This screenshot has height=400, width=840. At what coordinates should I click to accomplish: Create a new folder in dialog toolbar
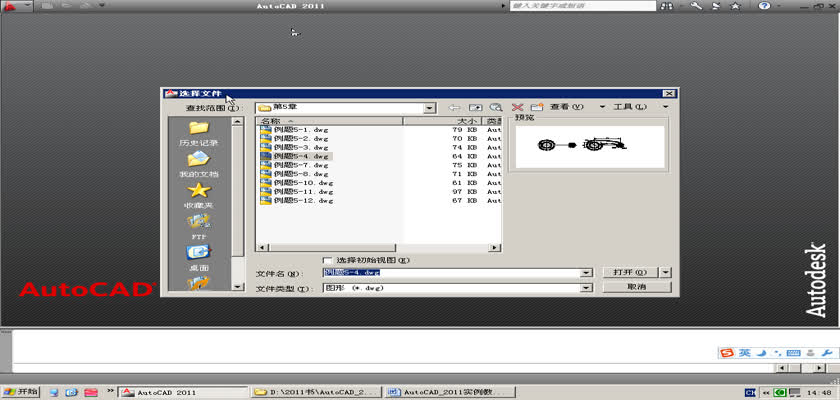[537, 107]
